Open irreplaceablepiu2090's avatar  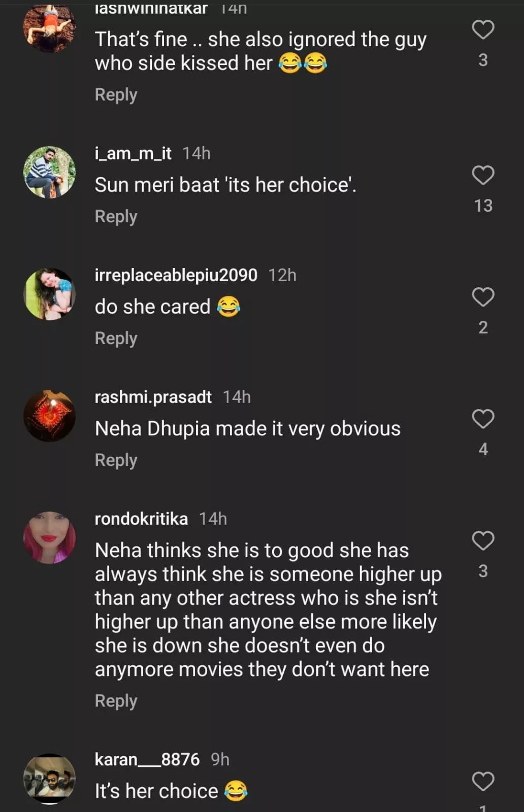click(49, 294)
